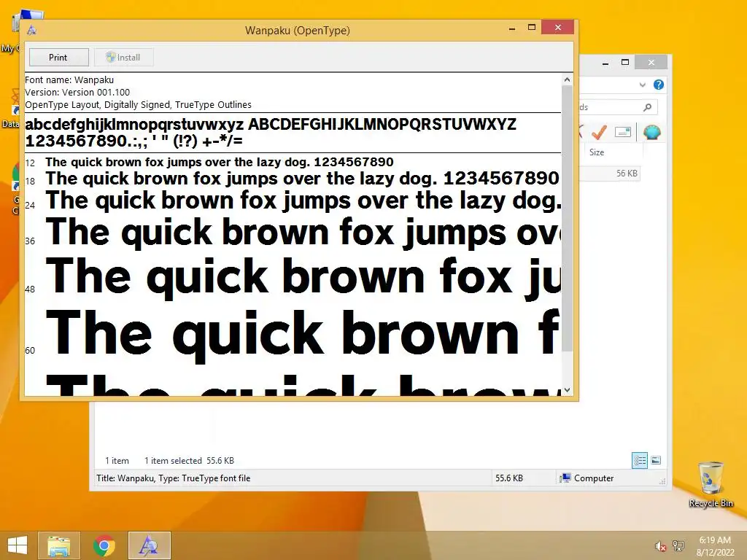
Task: Open File Explorer from the taskbar
Action: (x=58, y=545)
